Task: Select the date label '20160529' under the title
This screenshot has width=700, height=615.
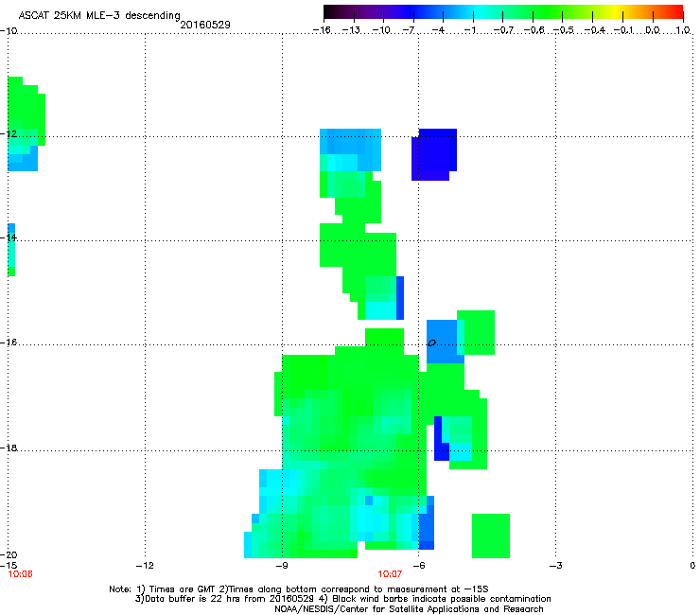Action: (205, 25)
